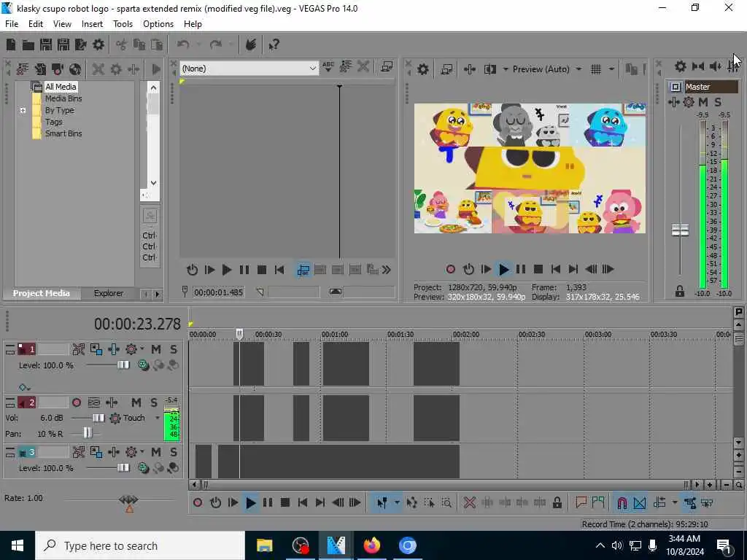Open the Video Output FX icon in preview
The width and height of the screenshot is (747, 560).
pos(470,69)
